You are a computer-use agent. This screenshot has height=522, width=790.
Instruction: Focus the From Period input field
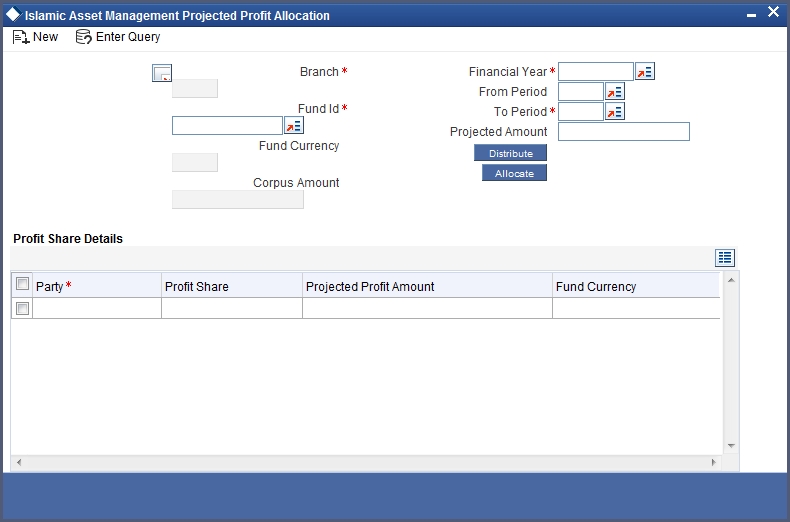581,92
